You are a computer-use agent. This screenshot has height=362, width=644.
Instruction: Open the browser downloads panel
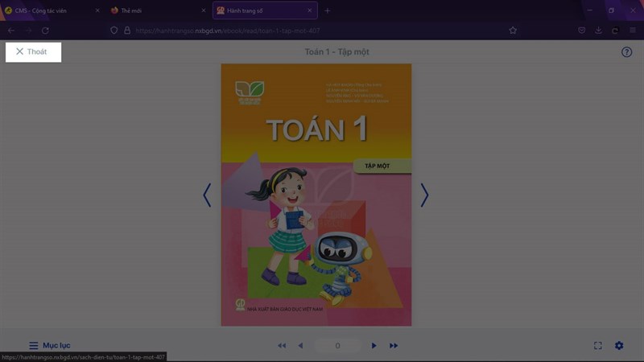click(598, 30)
